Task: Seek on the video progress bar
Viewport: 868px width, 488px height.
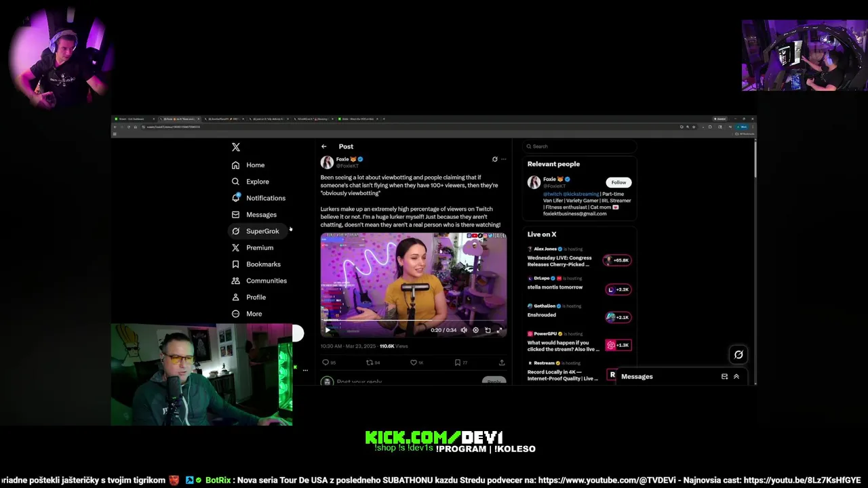Action: pyautogui.click(x=414, y=322)
